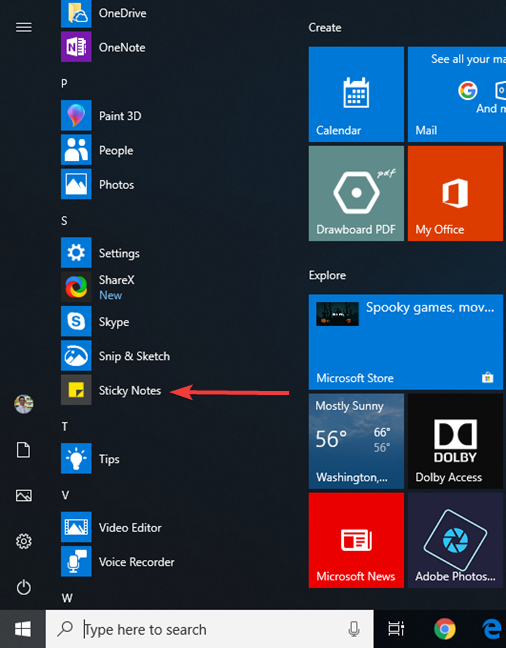Open the Microsoft News tile
The width and height of the screenshot is (506, 648).
(x=356, y=541)
